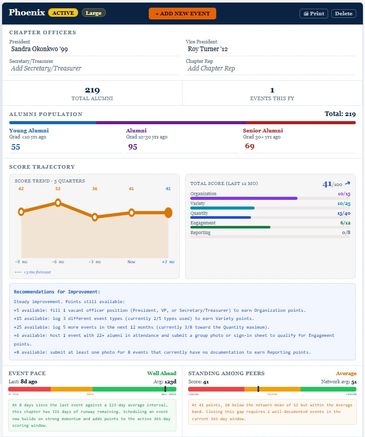Click the orange Add New Event button
This screenshot has width=365, height=437.
point(182,13)
